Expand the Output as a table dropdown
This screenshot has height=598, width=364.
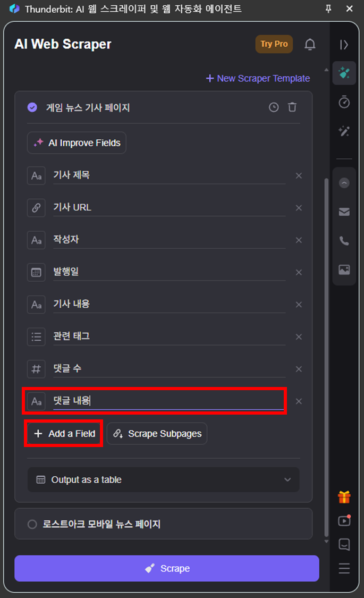coord(164,479)
